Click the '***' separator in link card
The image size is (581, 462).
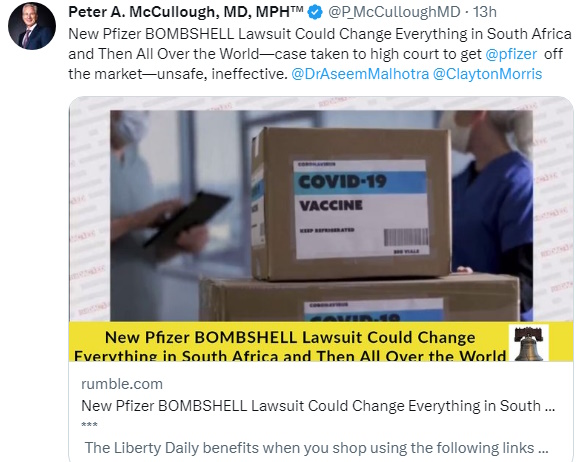pos(89,425)
